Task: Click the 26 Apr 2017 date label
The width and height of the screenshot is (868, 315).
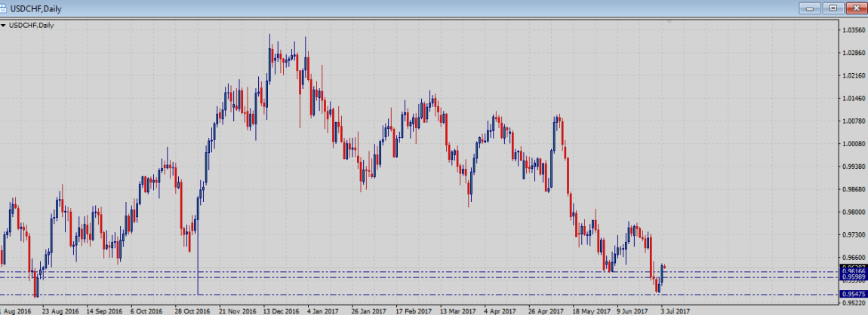Action: pyautogui.click(x=544, y=310)
